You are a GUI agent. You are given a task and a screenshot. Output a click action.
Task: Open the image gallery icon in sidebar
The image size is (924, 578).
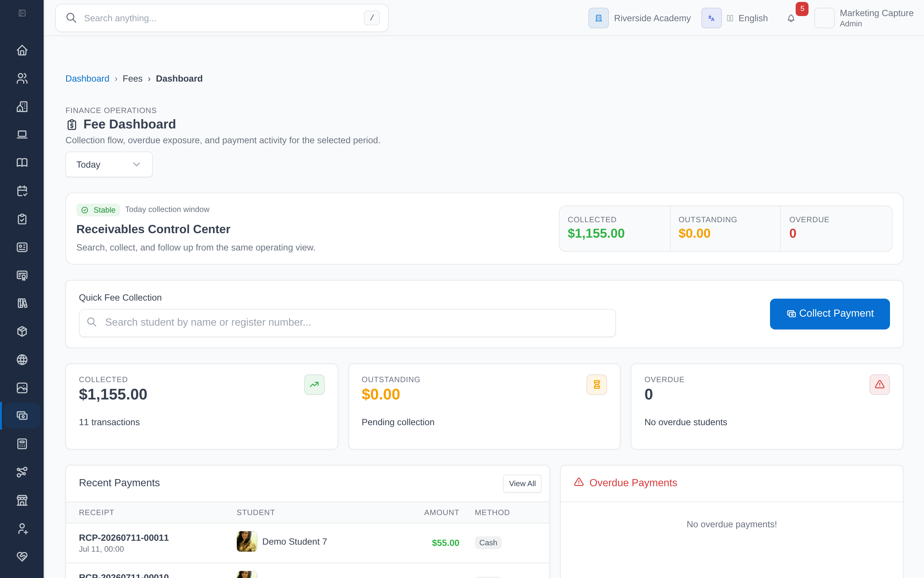[22, 388]
